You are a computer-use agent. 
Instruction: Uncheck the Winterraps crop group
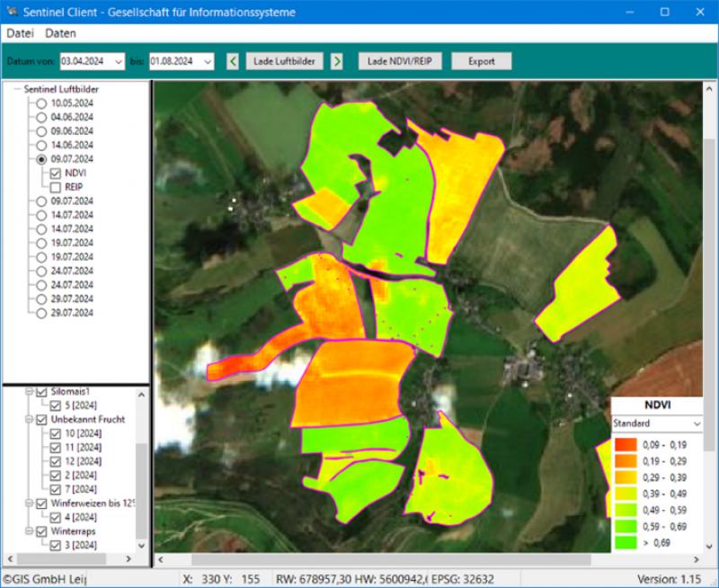pyautogui.click(x=41, y=531)
